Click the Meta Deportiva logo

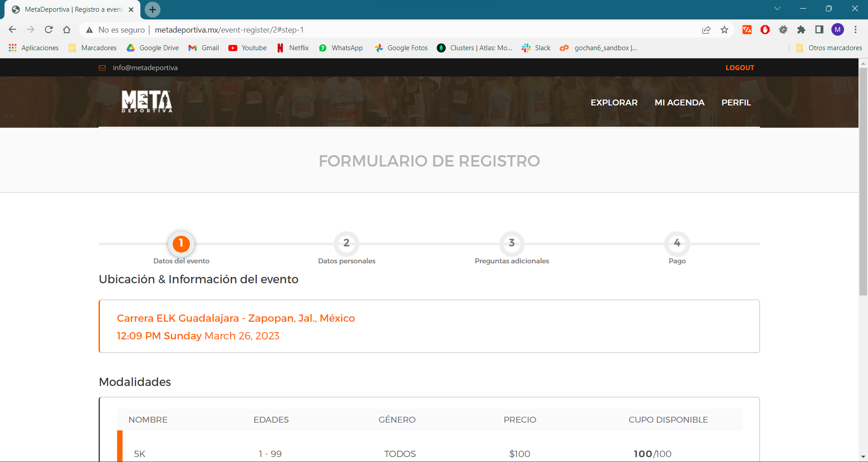coord(147,101)
